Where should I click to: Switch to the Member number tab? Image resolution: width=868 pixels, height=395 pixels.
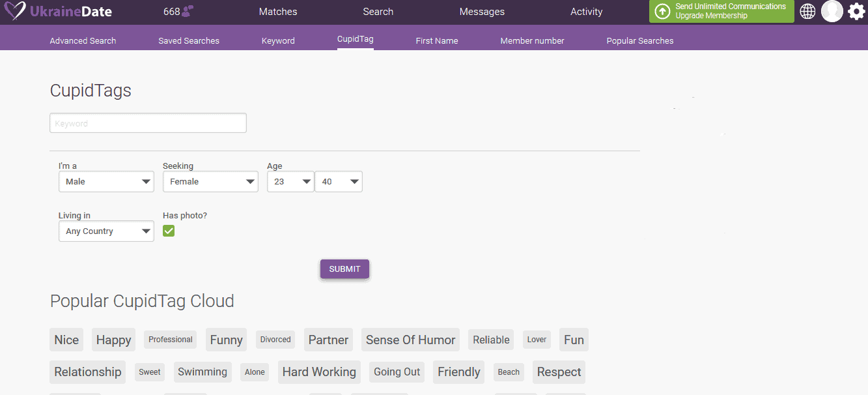pos(532,40)
